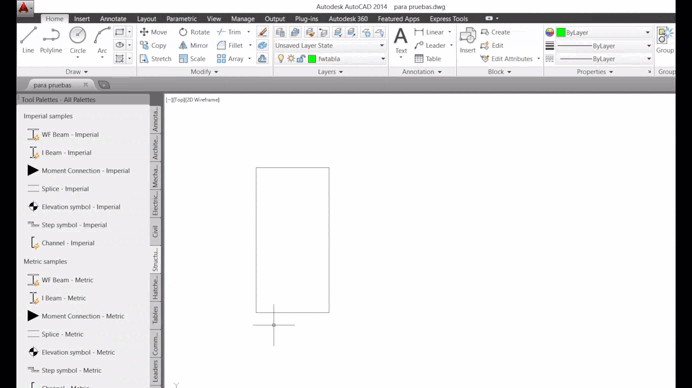Switch to the Annotate ribbon tab

point(113,19)
